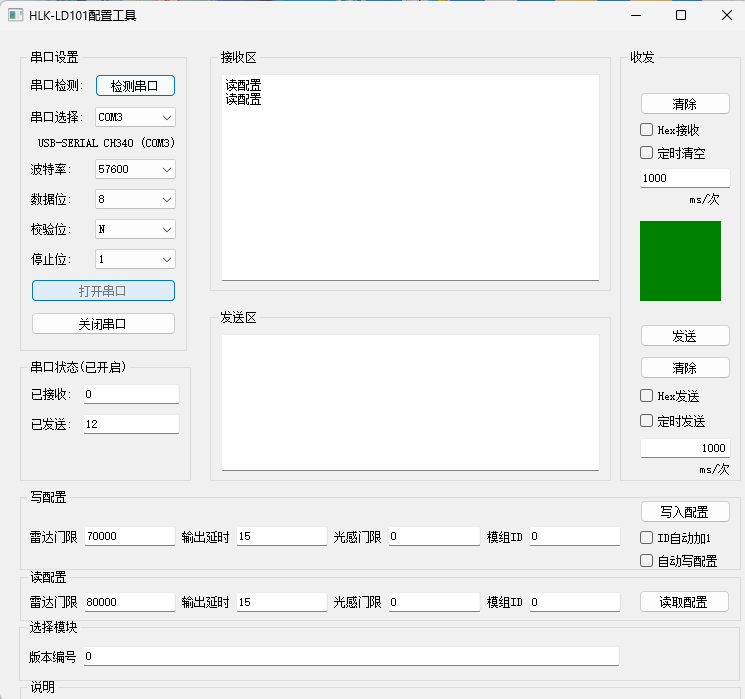
Task: Click the 写配置 模组ID field
Action: click(575, 536)
